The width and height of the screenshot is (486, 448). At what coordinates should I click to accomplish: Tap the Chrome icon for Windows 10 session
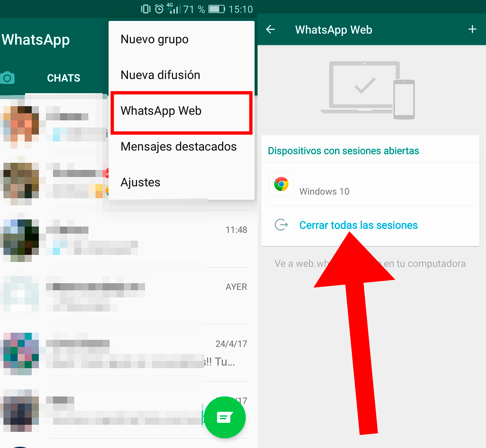coord(281,184)
